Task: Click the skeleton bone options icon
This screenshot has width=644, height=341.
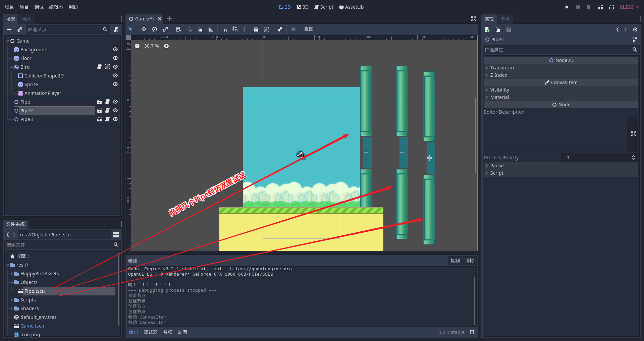Action: [280, 29]
